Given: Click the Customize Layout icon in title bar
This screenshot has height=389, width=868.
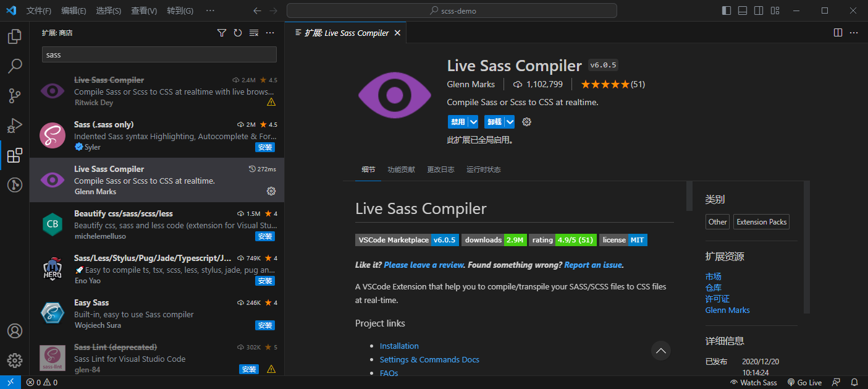Looking at the screenshot, I should click(x=774, y=11).
